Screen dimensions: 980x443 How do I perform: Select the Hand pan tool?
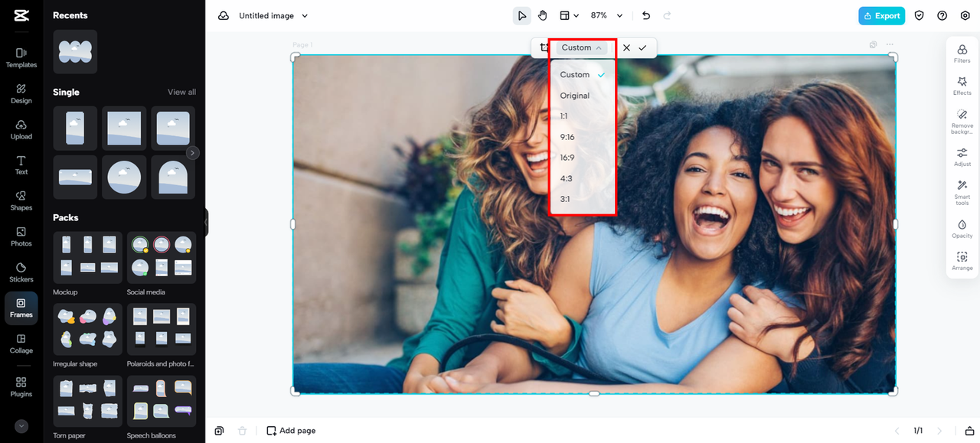coord(542,15)
